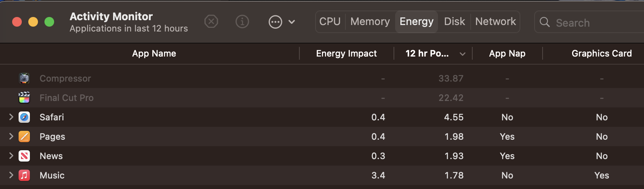
Task: Click the Compressor app icon
Action: coord(24,78)
